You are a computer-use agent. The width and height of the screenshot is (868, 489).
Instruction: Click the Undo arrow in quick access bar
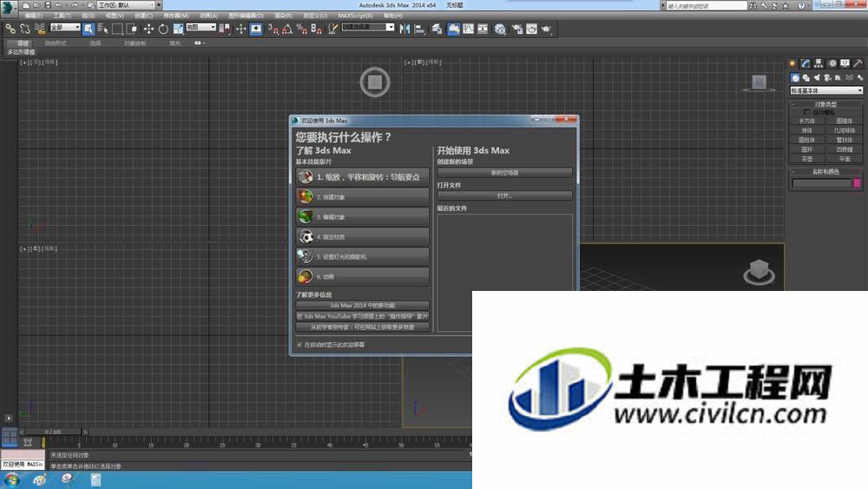(x=59, y=5)
